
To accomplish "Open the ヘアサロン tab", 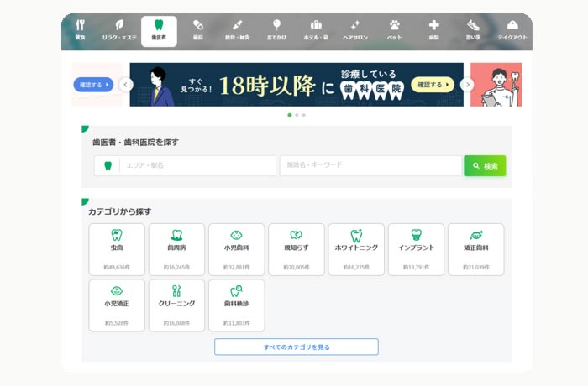I will coord(354,30).
